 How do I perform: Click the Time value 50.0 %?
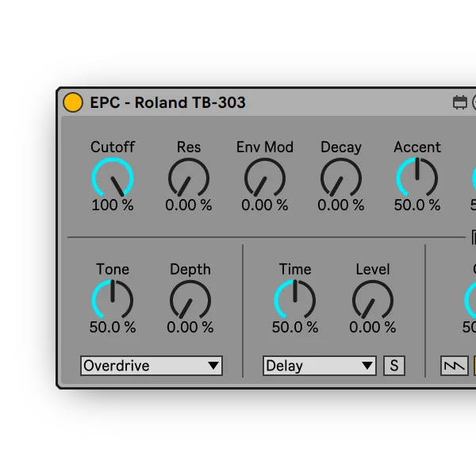coord(295,327)
